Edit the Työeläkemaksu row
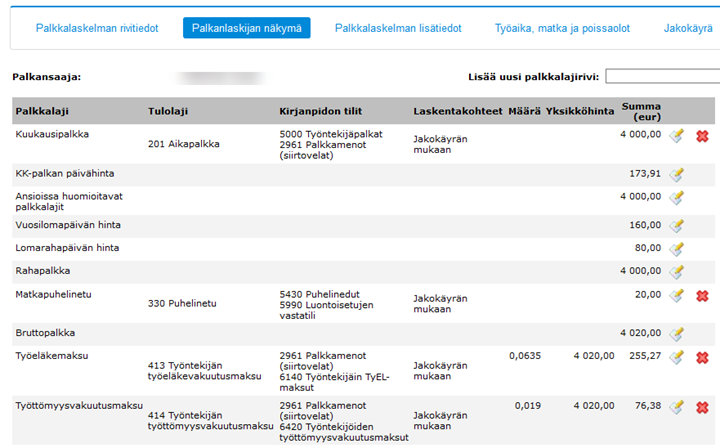 click(677, 357)
